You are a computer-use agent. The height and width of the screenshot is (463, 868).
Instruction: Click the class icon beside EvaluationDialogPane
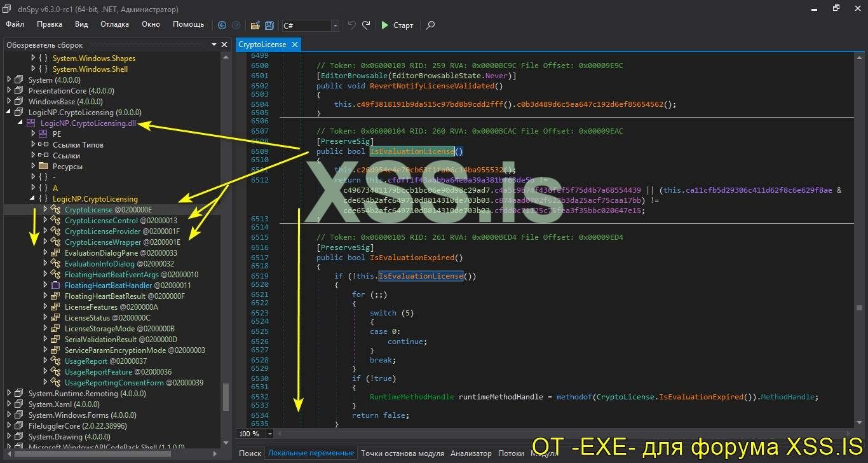coord(55,253)
